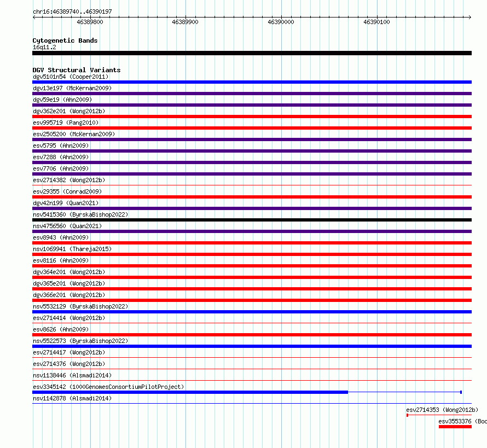This screenshot has height=448, width=487.
Task: Click the esv2714376 (Wong2012b) label
Action: [x=69, y=364]
